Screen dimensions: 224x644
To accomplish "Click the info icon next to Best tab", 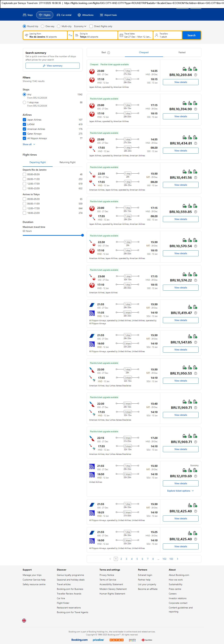I will [x=109, y=53].
